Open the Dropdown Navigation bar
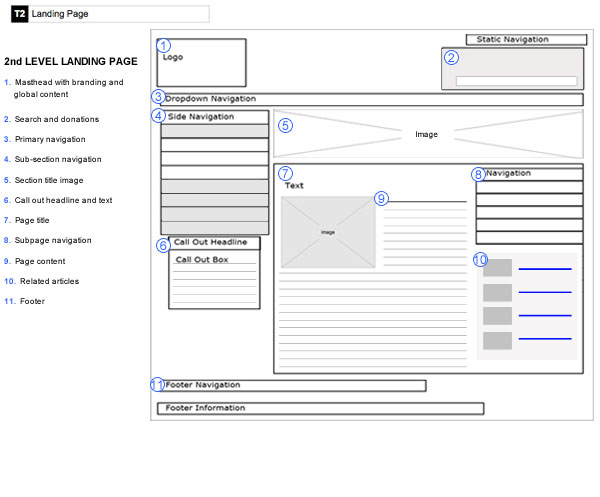Screen dimensions: 600x497 [x=372, y=99]
